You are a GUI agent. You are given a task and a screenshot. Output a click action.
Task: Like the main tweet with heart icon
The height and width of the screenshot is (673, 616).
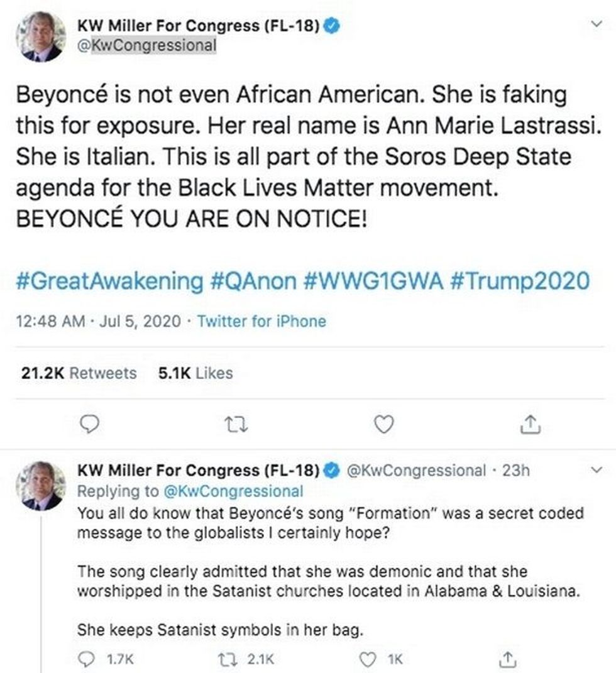pos(383,425)
